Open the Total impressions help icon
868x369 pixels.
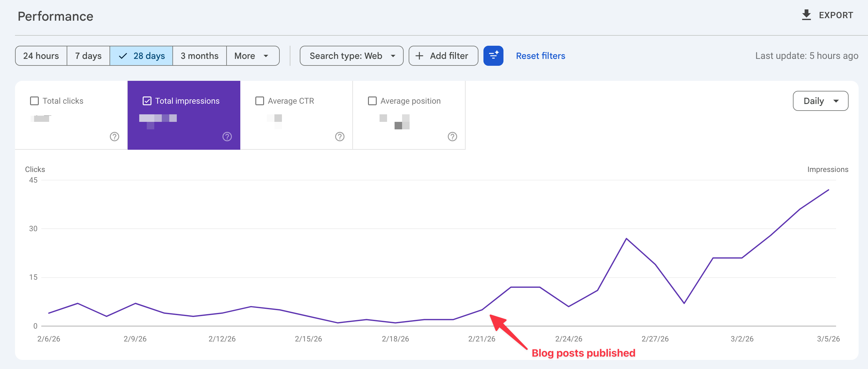tap(227, 137)
